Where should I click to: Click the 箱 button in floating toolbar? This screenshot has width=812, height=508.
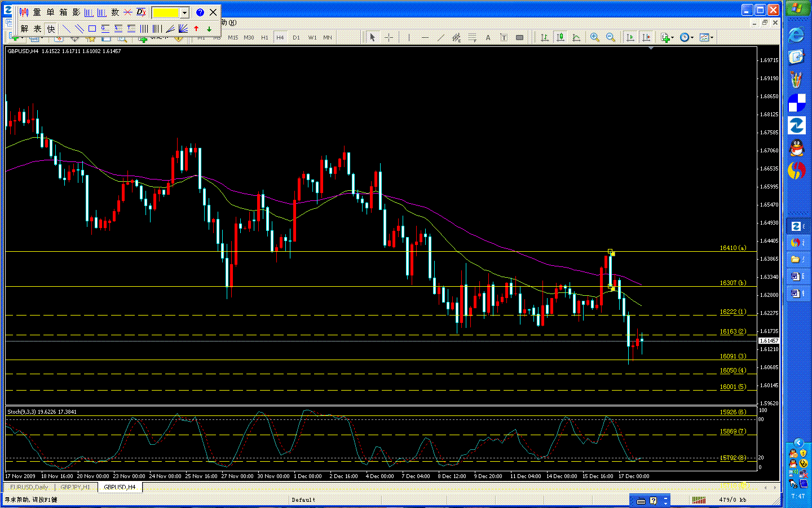tap(63, 12)
